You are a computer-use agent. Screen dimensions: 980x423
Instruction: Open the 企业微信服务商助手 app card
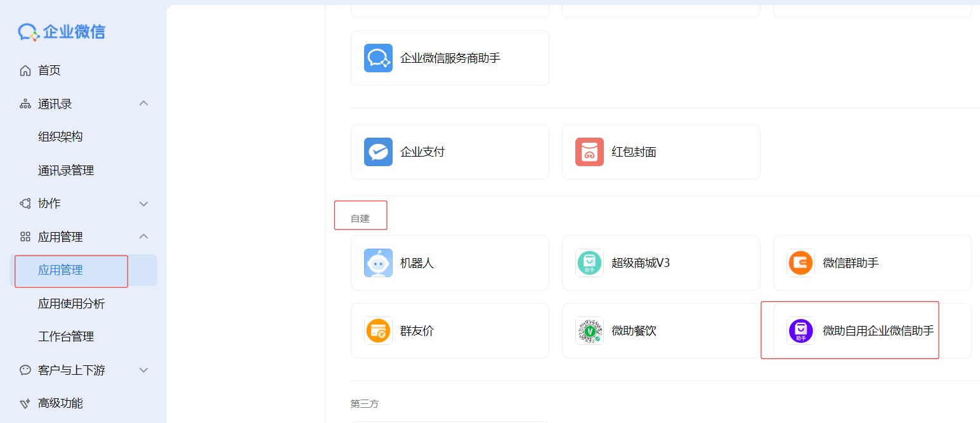point(450,58)
